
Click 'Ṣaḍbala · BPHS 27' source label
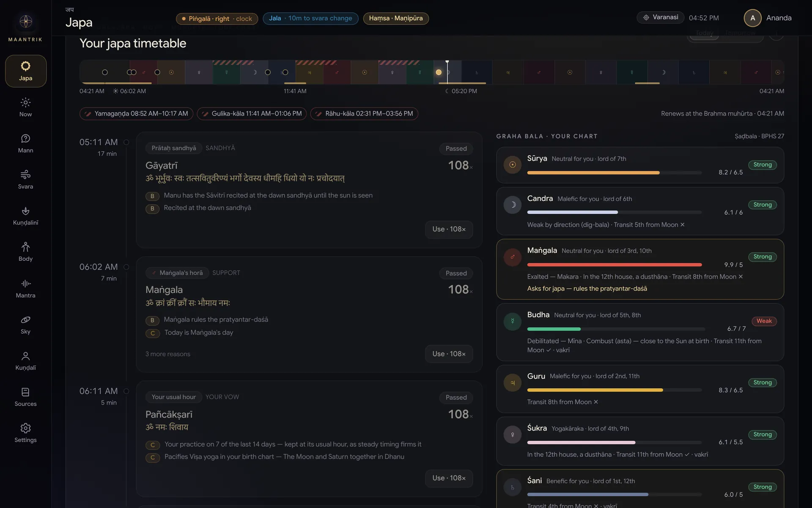(759, 136)
